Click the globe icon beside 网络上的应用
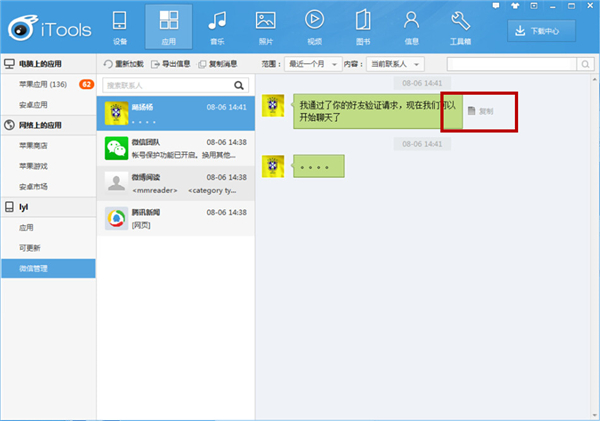The image size is (600, 421). pos(9,125)
